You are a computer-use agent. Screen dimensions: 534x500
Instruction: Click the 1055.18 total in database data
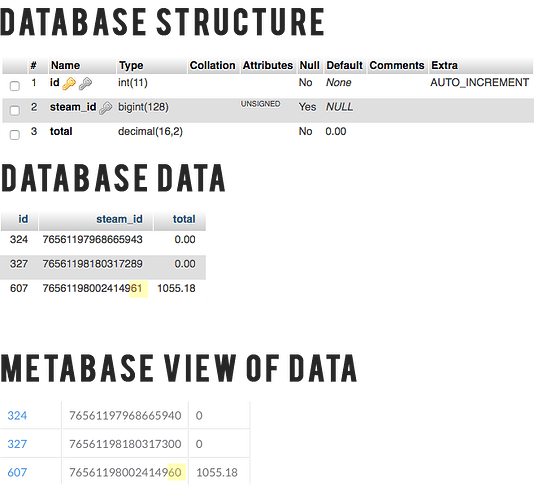[x=176, y=288]
